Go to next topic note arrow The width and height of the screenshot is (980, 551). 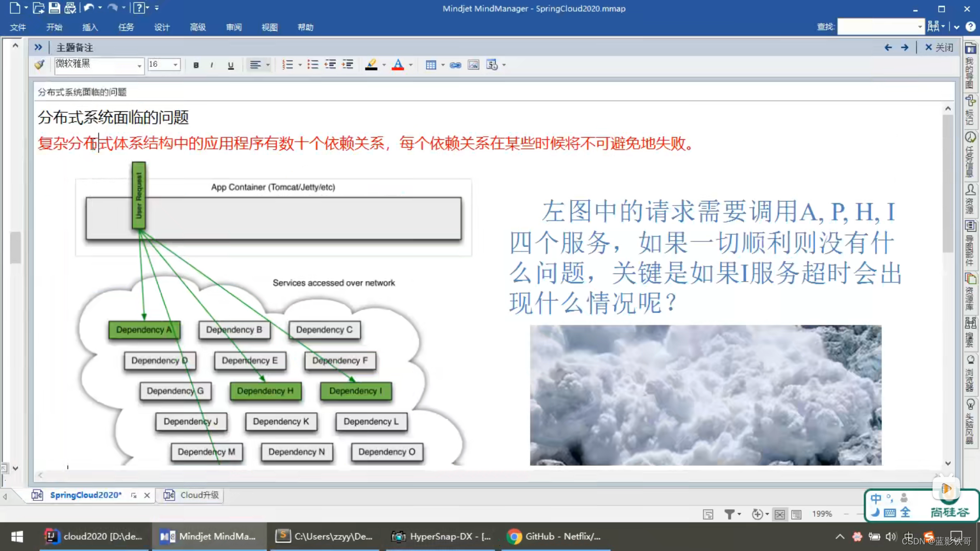click(x=904, y=47)
